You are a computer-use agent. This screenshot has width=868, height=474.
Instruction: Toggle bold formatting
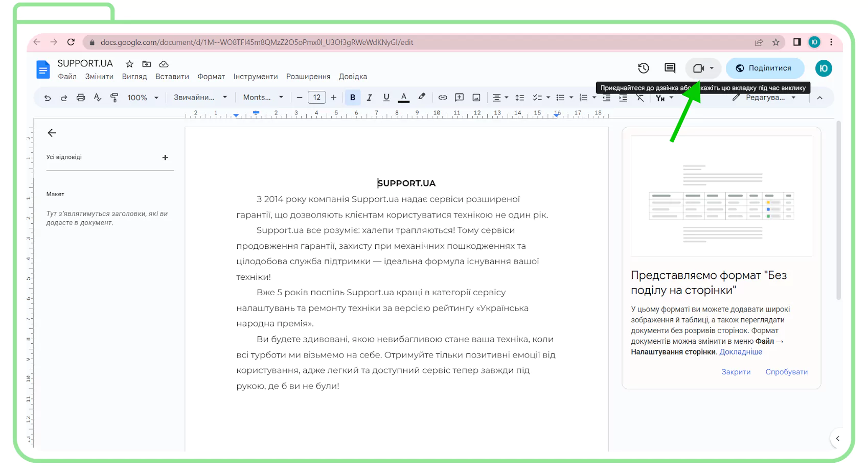pyautogui.click(x=353, y=98)
